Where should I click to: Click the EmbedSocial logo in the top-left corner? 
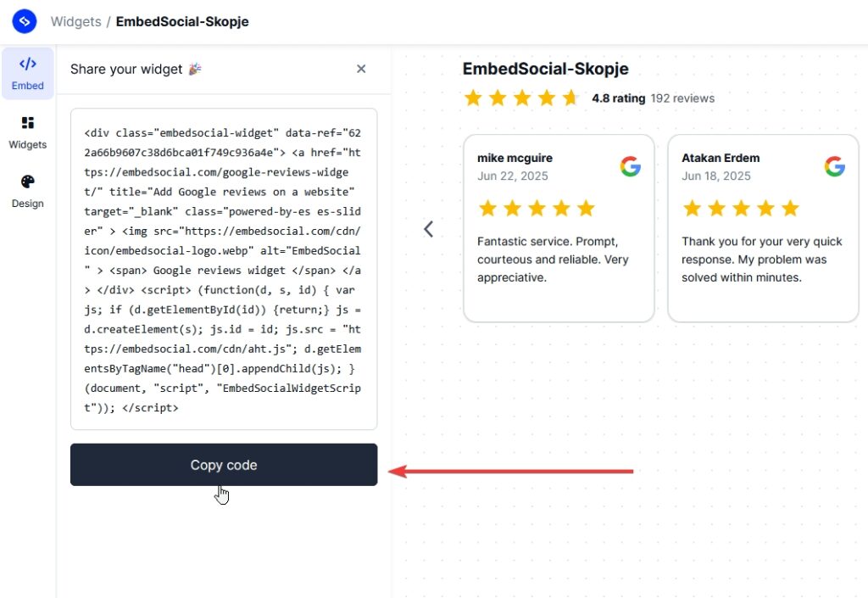25,21
